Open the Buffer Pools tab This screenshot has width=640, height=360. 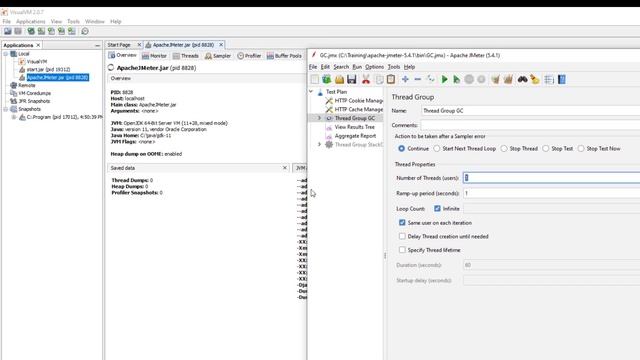284,56
